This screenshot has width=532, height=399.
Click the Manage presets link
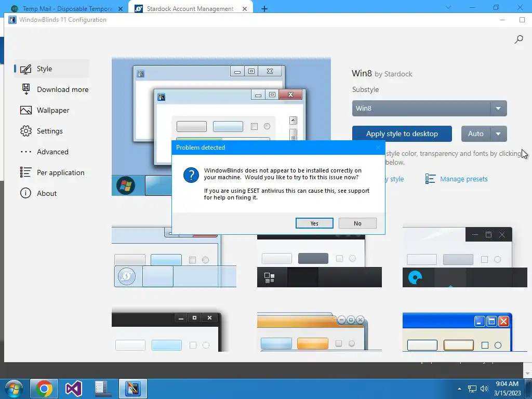pos(463,179)
